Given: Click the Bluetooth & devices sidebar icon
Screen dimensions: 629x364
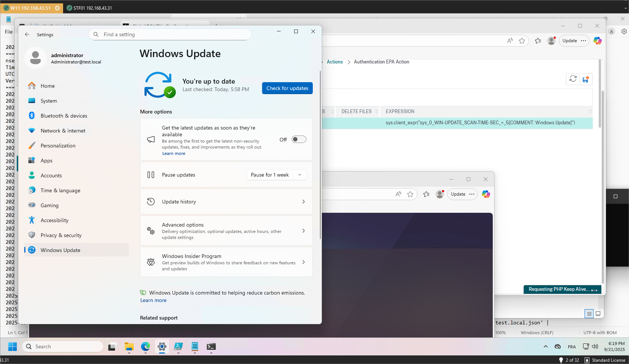Looking at the screenshot, I should (x=32, y=116).
